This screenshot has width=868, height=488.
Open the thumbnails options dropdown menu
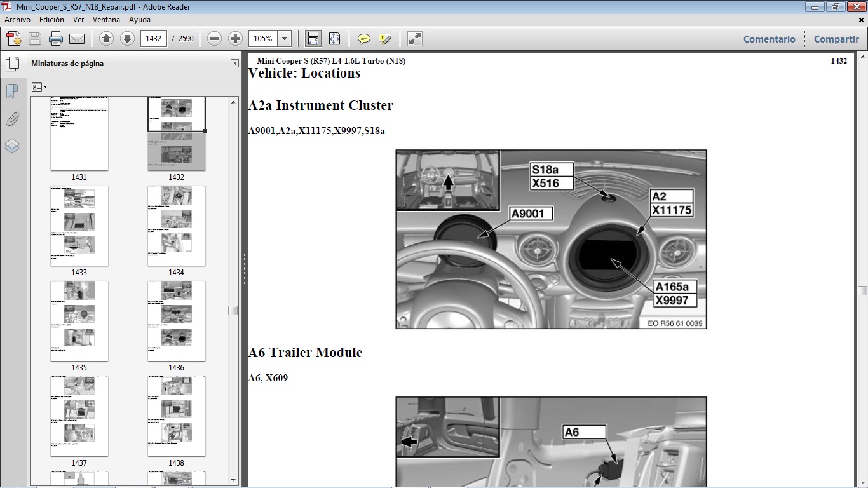(39, 86)
